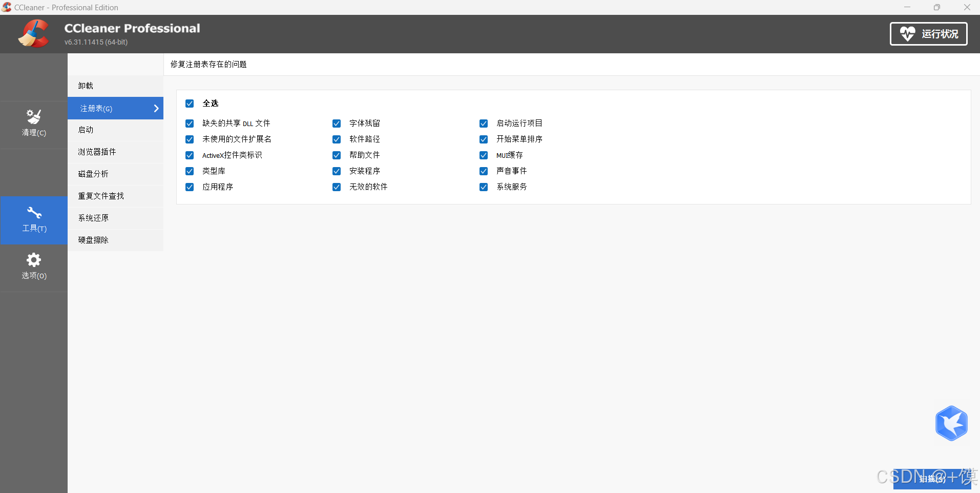Viewport: 980px width, 493px height.
Task: Uncheck the 软件路径 option
Action: [337, 139]
